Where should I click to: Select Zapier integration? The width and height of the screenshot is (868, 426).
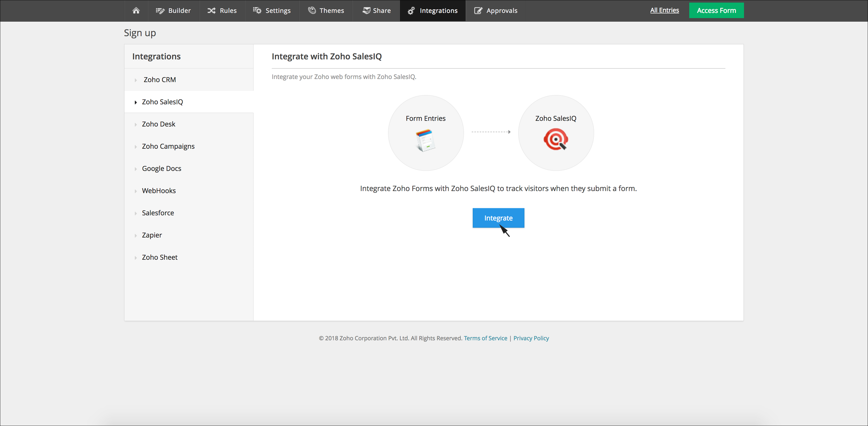tap(189, 235)
